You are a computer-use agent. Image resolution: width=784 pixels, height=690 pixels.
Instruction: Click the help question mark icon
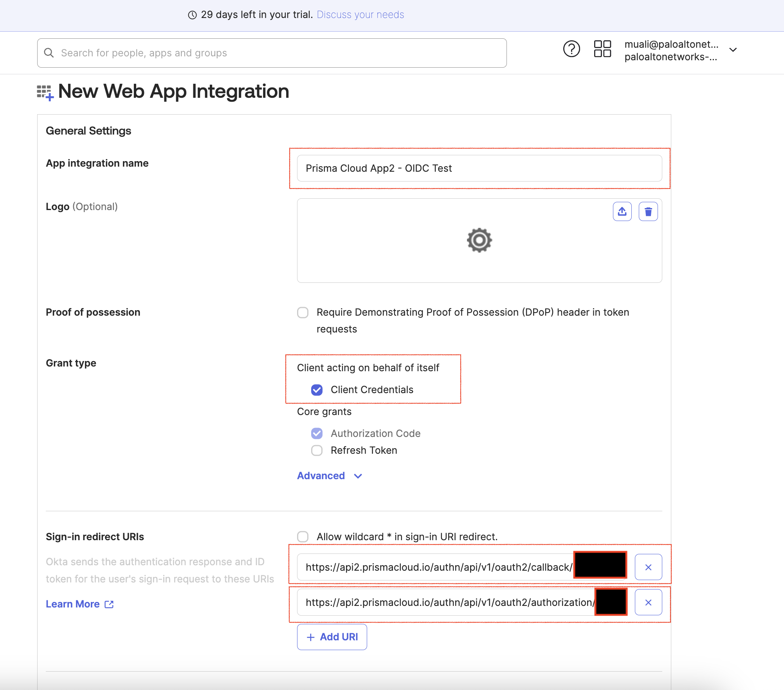571,49
